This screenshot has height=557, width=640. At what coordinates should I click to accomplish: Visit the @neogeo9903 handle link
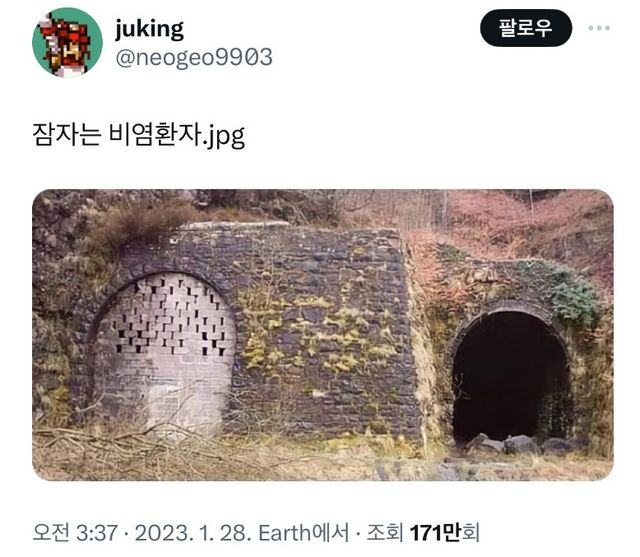194,57
